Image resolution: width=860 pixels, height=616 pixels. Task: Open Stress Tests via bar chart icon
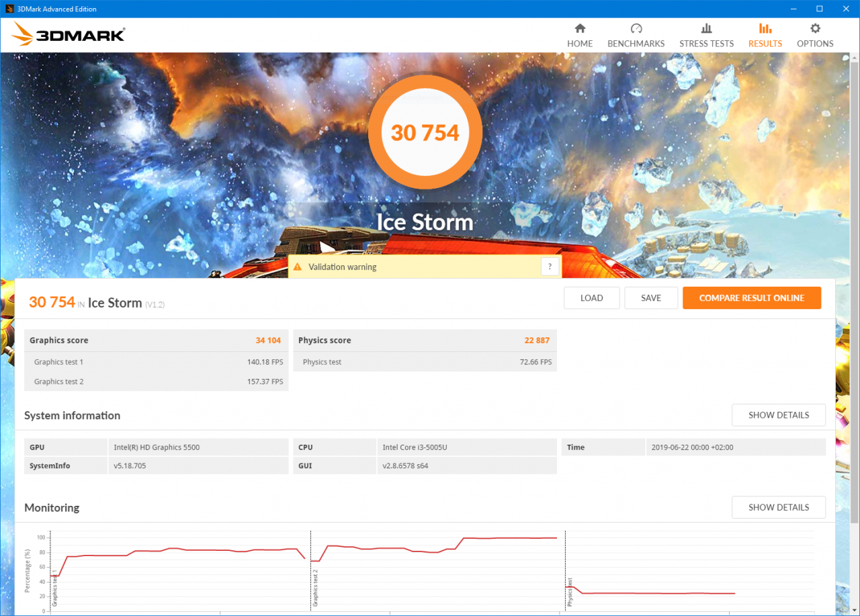[706, 28]
